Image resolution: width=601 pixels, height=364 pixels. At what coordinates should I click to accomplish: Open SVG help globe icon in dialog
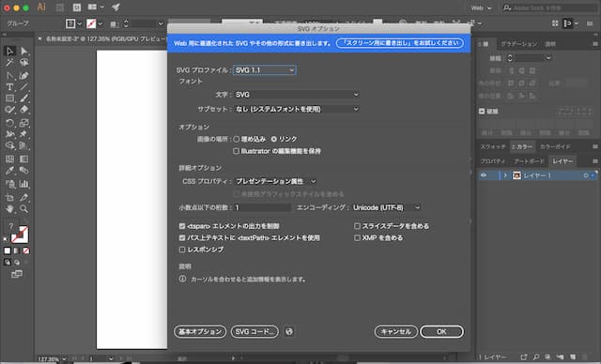(289, 331)
